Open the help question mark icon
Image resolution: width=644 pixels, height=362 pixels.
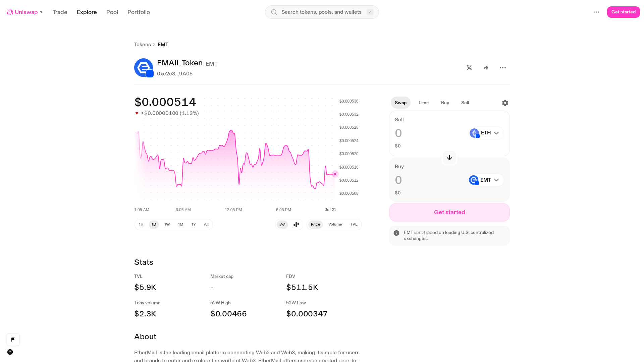(10, 352)
